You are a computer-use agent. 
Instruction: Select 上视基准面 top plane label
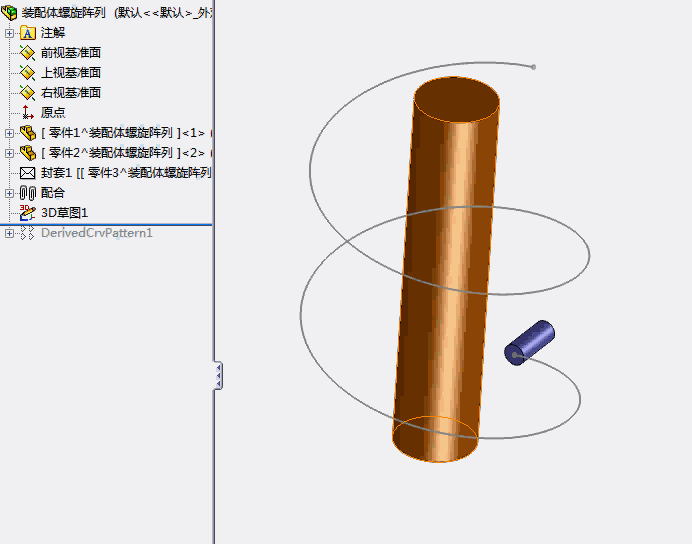tap(71, 73)
